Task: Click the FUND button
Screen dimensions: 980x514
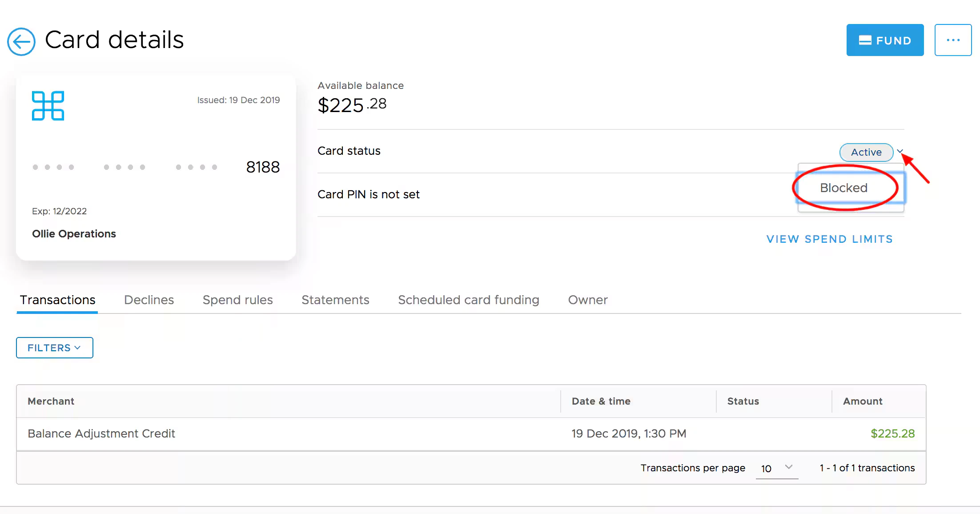Action: pos(884,40)
